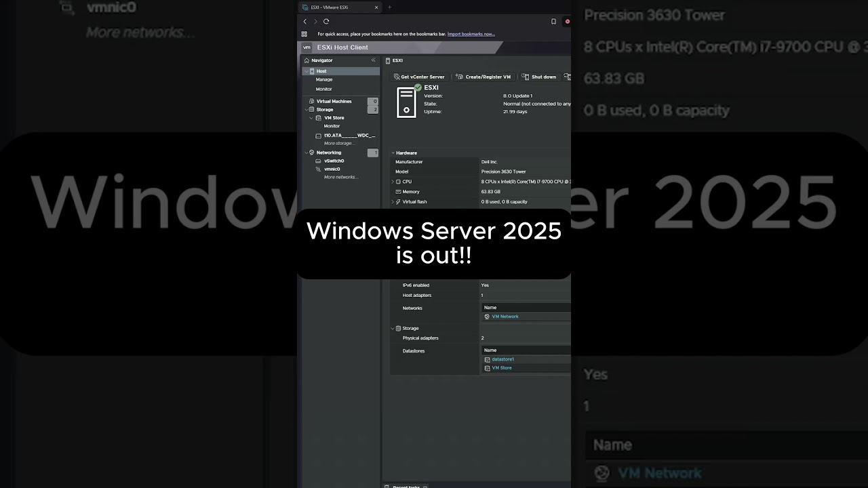Click the manufacturer value Dell Inc.
The height and width of the screenshot is (488, 868).
click(490, 162)
